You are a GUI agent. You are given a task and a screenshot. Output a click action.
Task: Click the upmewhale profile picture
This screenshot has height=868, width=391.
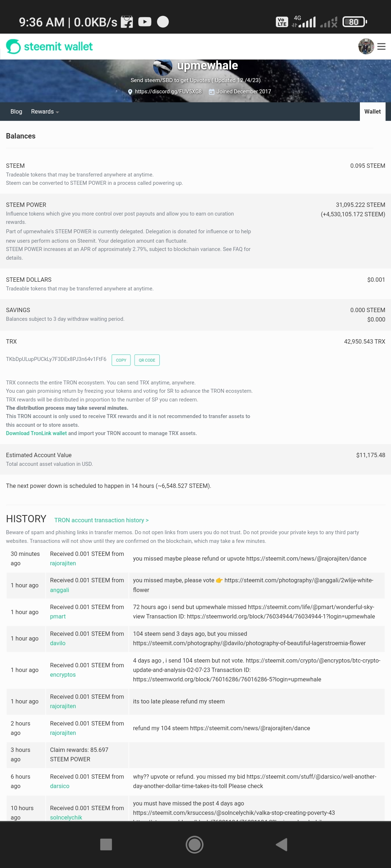point(163,67)
